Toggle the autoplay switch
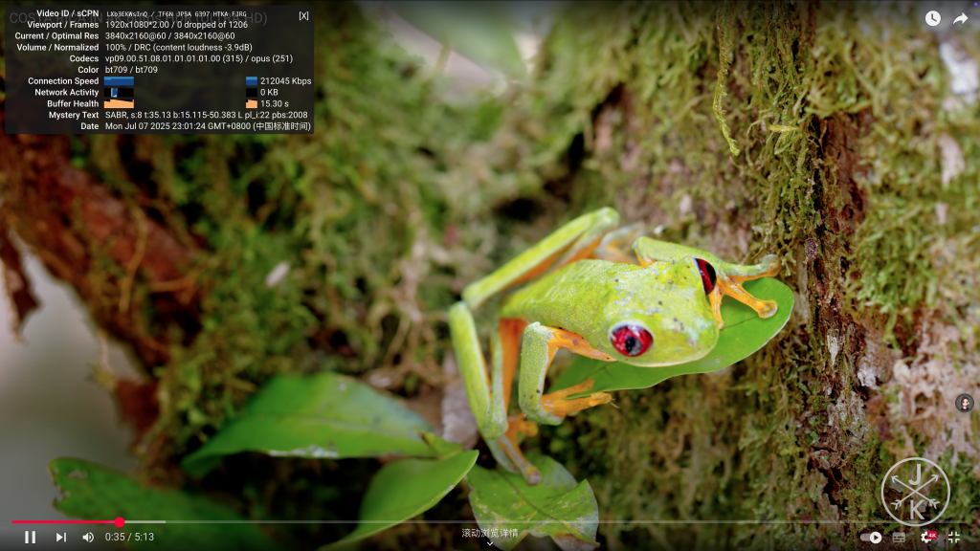 [x=871, y=538]
